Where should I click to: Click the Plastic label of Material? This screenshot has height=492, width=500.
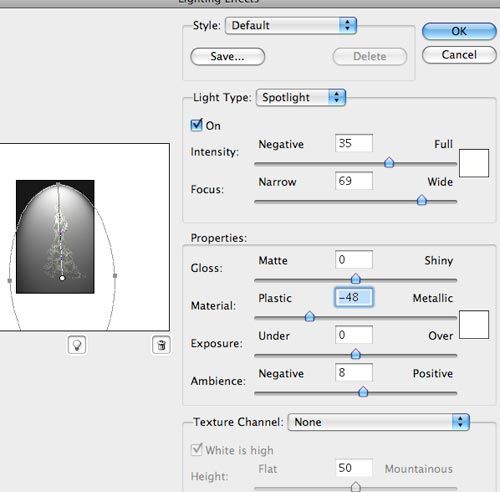point(275,298)
